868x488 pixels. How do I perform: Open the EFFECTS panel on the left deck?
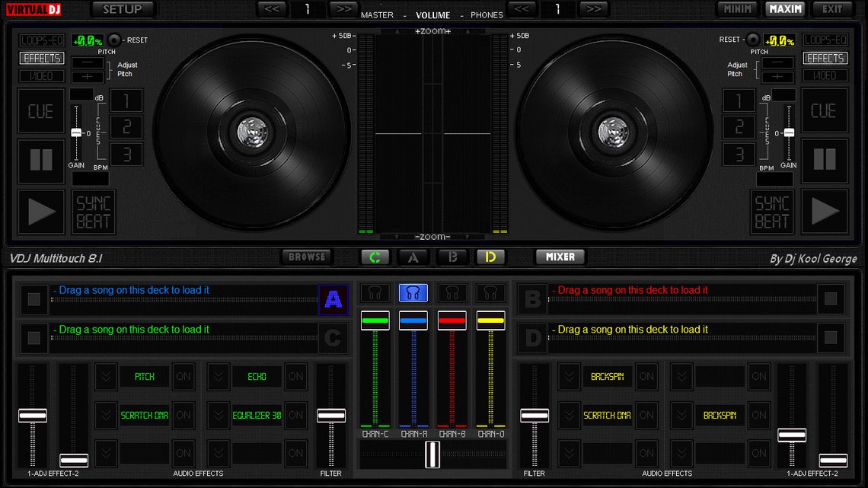[x=41, y=58]
